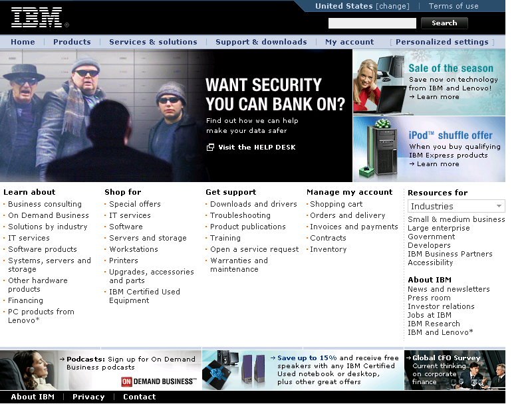The height and width of the screenshot is (414, 532).
Task: Open IT services under Learn about
Action: (29, 238)
